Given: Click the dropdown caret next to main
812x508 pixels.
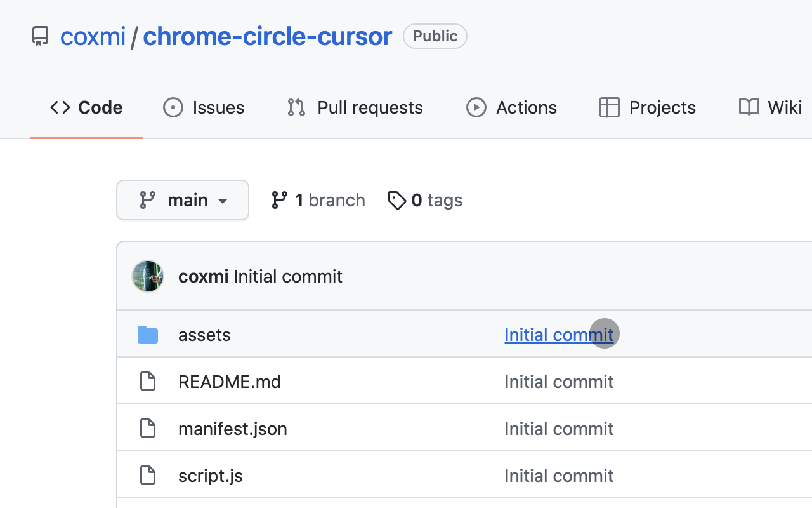Looking at the screenshot, I should (x=223, y=201).
